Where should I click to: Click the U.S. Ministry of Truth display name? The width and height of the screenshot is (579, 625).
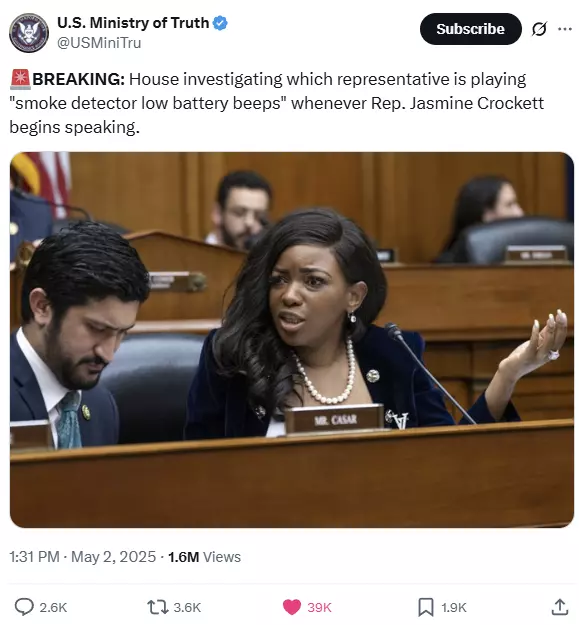(x=133, y=23)
